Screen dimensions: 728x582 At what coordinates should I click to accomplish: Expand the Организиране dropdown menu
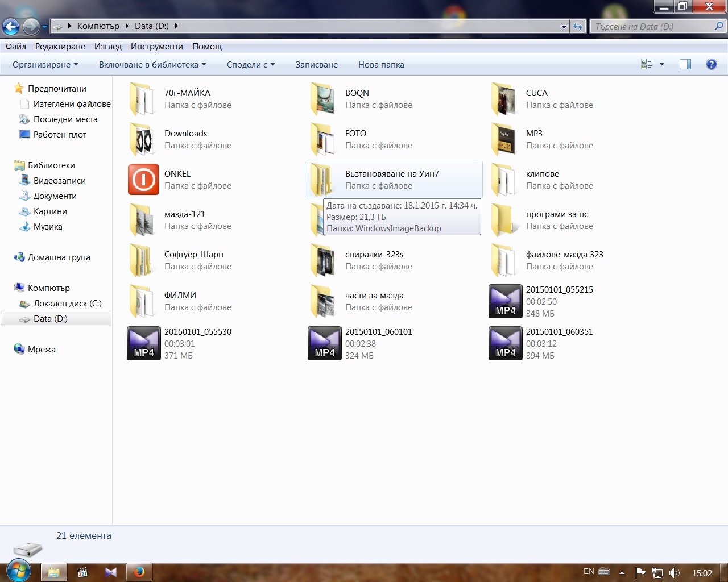pos(45,65)
